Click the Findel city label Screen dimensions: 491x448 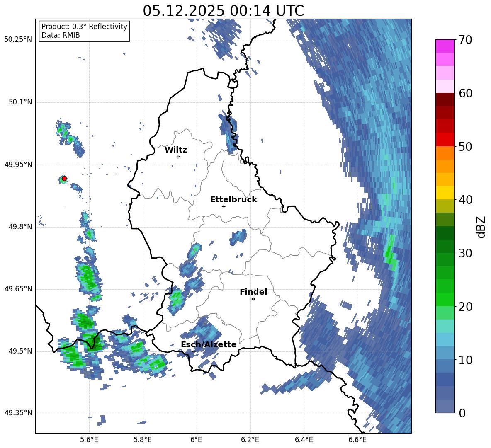(253, 292)
